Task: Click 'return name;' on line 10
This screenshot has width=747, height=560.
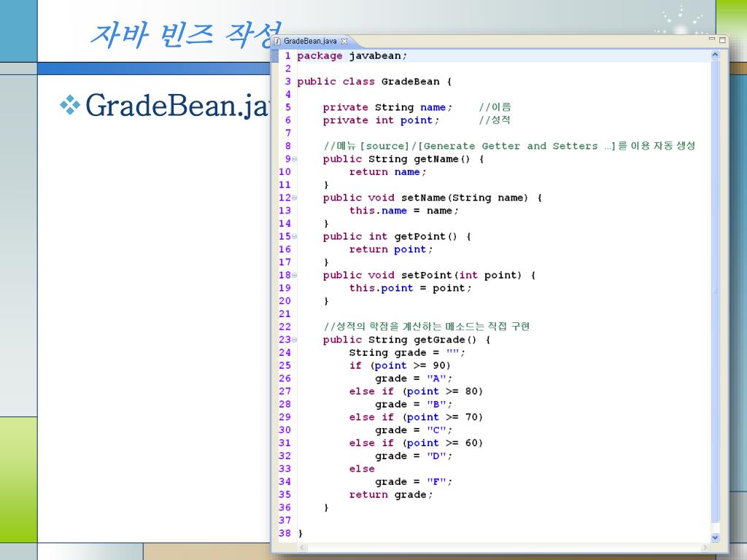Action: point(387,172)
